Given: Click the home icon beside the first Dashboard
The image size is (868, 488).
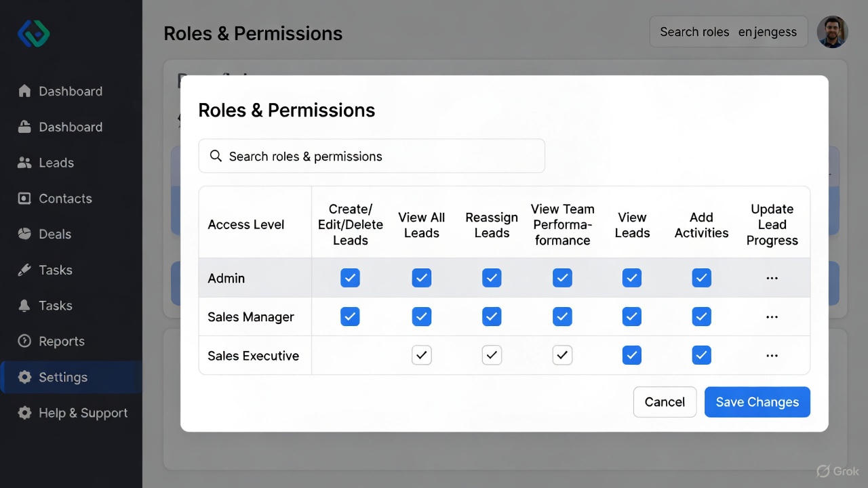Looking at the screenshot, I should click(24, 91).
